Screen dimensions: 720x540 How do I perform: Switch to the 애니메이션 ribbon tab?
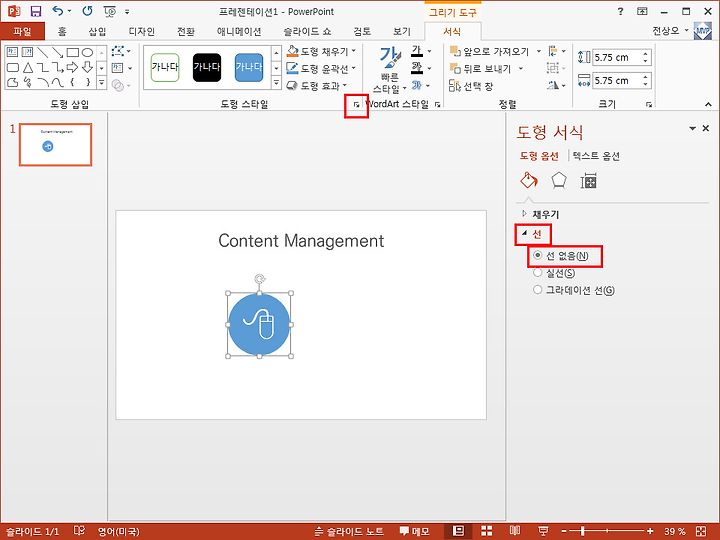(239, 31)
